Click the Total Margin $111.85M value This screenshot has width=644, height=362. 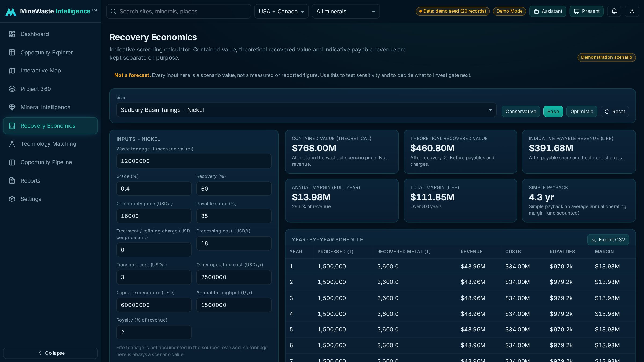[x=432, y=197]
